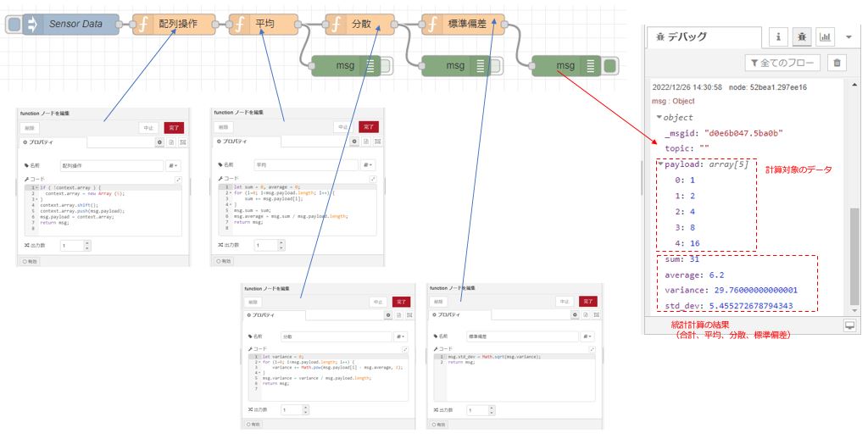Open sidebar tab dropdown arrow

click(x=849, y=37)
